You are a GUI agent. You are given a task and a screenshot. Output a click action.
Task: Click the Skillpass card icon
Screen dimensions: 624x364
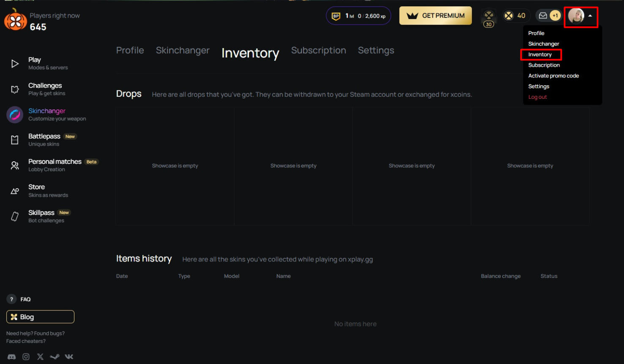(15, 217)
